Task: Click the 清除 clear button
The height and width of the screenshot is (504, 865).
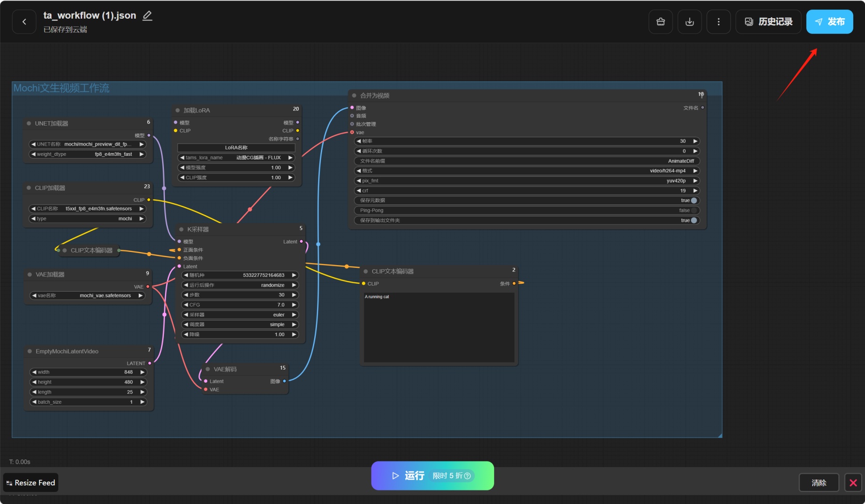Action: (x=819, y=483)
